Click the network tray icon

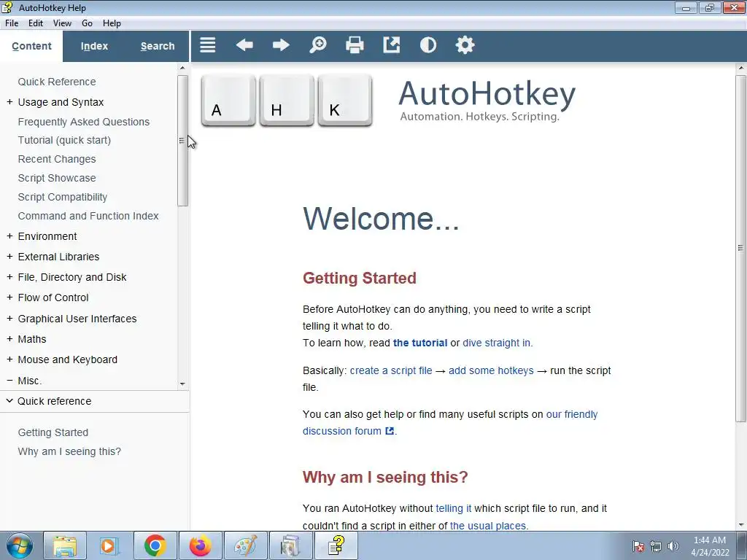tap(656, 546)
